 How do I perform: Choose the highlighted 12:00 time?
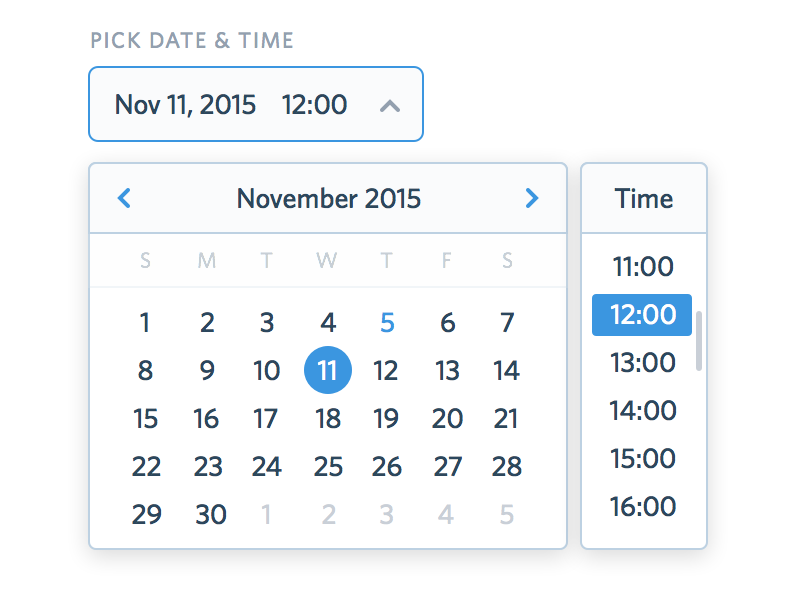click(x=643, y=315)
